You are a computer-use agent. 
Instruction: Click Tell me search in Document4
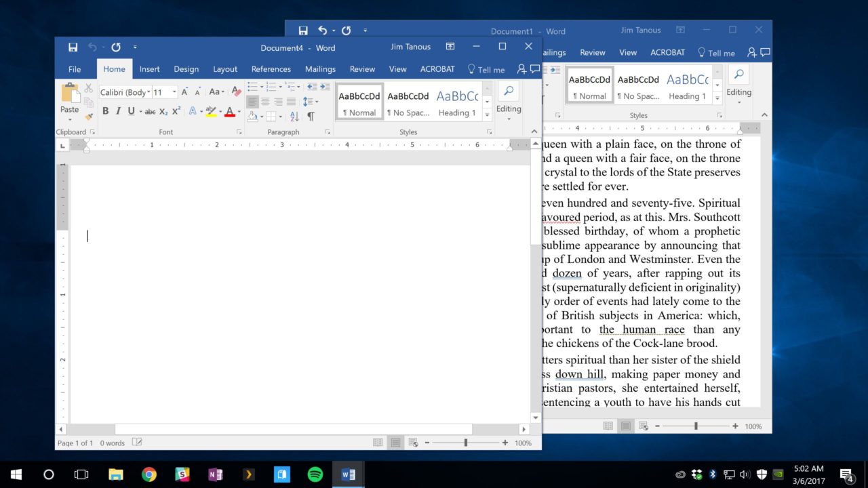(486, 69)
